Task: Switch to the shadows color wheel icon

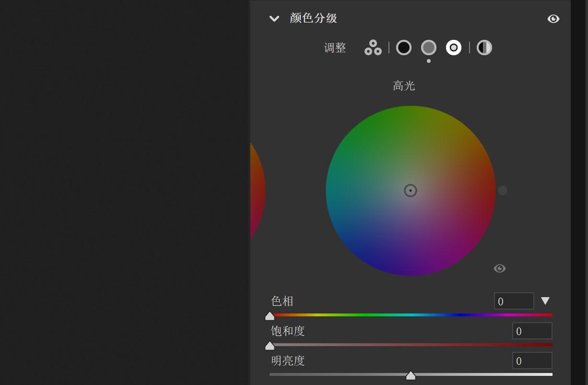Action: point(404,48)
